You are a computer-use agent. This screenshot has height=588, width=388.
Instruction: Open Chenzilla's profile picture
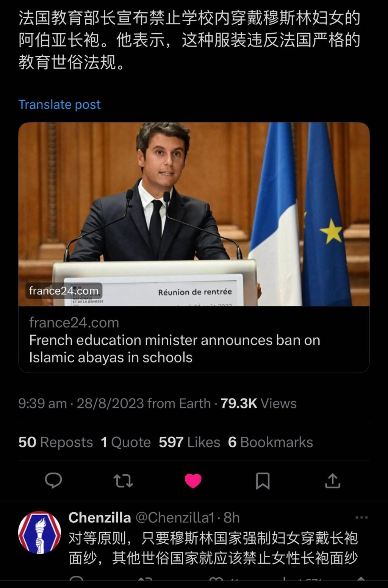pyautogui.click(x=40, y=532)
